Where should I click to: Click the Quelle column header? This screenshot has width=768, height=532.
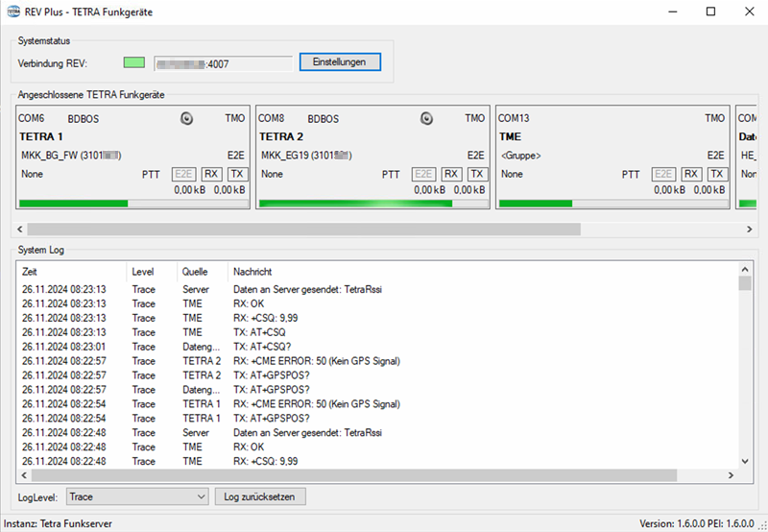tap(202, 272)
